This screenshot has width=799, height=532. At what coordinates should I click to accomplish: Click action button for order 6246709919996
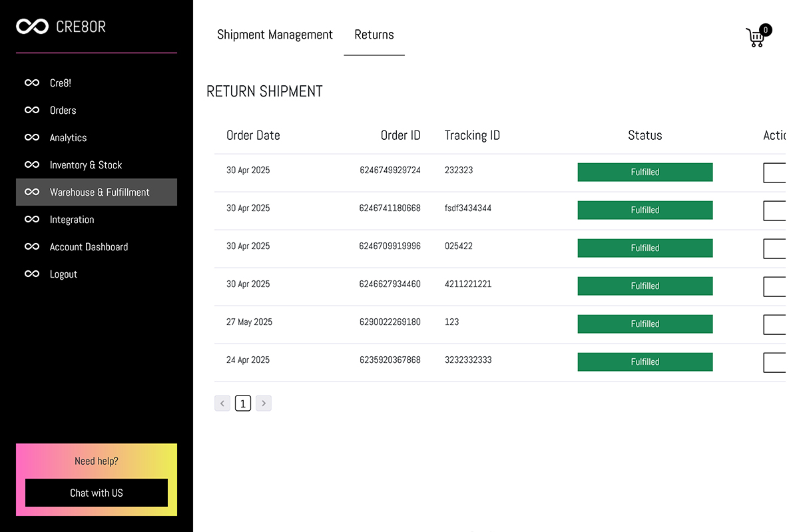(774, 249)
